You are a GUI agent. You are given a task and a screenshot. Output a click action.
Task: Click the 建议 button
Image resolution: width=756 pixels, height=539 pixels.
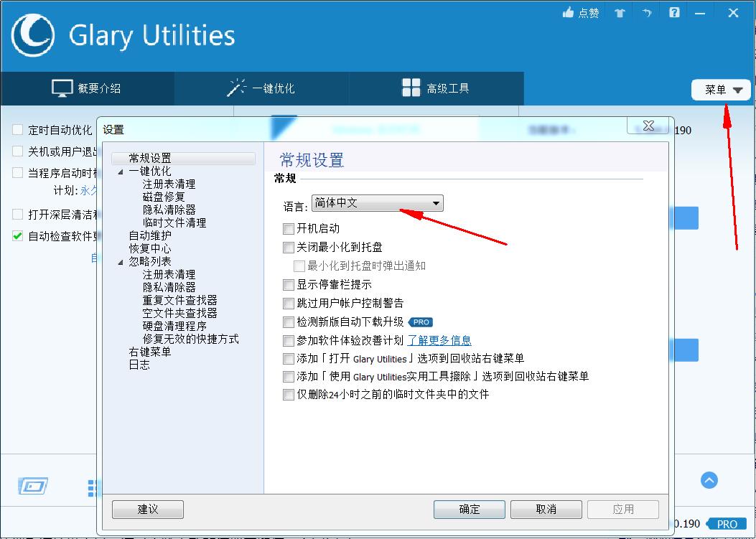[148, 509]
